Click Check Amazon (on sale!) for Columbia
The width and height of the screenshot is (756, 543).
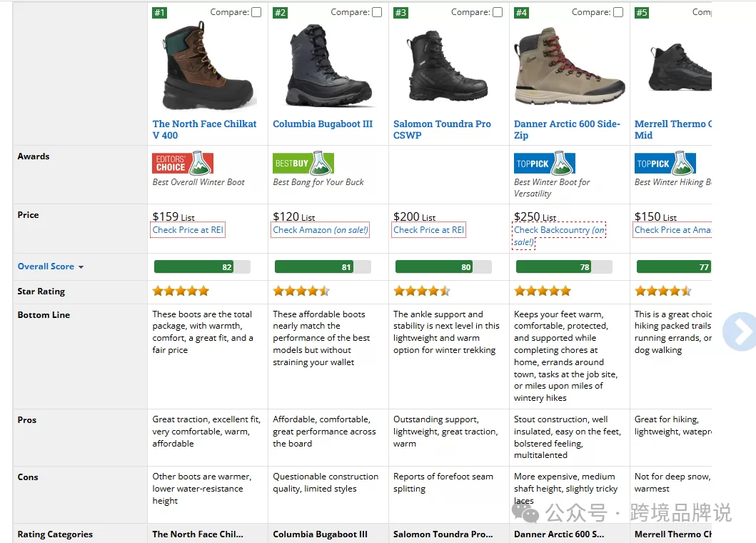click(x=321, y=230)
